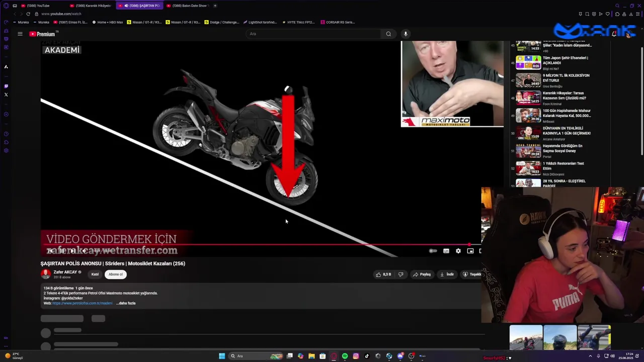Screen dimensions: 644x362
Task: Open Instagram from the taskbar
Action: [x=356, y=356]
